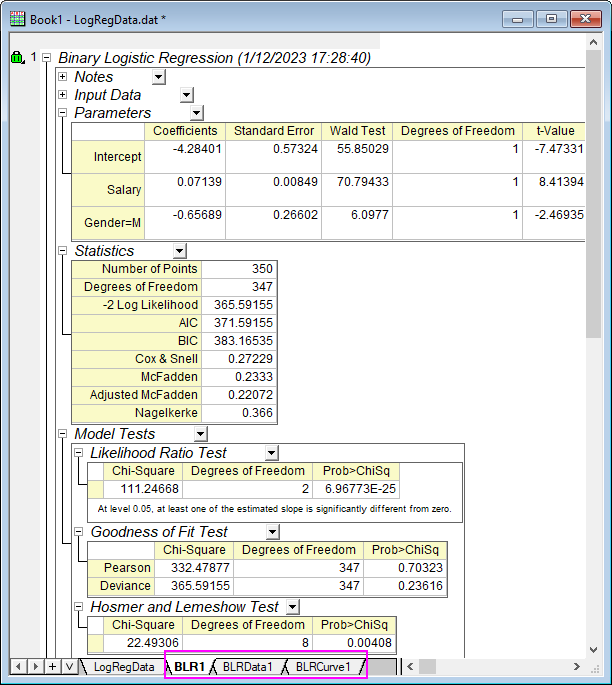The width and height of the screenshot is (612, 685).
Task: Switch to the BLRData1 sheet tab
Action: (248, 667)
